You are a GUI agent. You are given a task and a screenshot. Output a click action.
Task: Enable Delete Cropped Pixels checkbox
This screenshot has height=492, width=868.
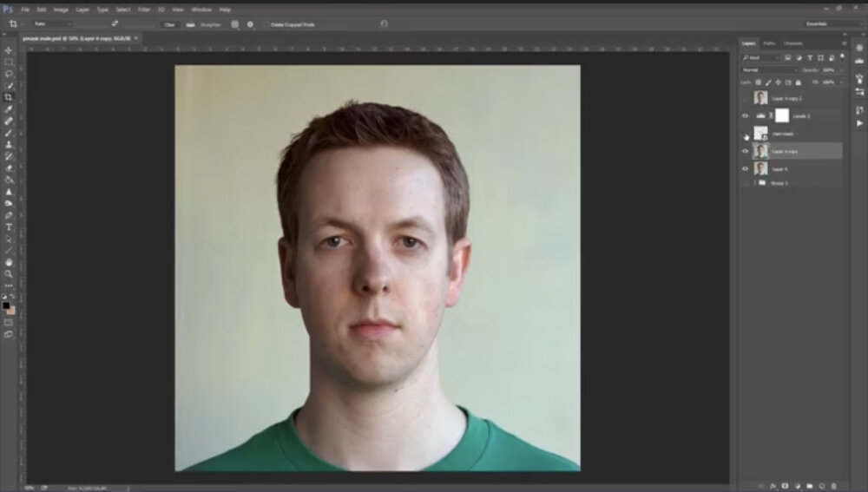[267, 24]
